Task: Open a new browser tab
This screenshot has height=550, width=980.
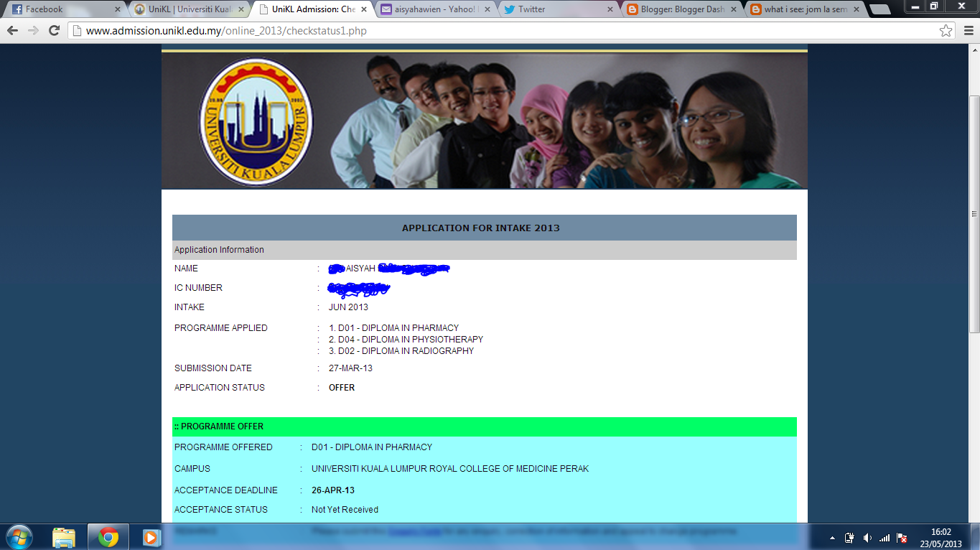Action: 880,10
